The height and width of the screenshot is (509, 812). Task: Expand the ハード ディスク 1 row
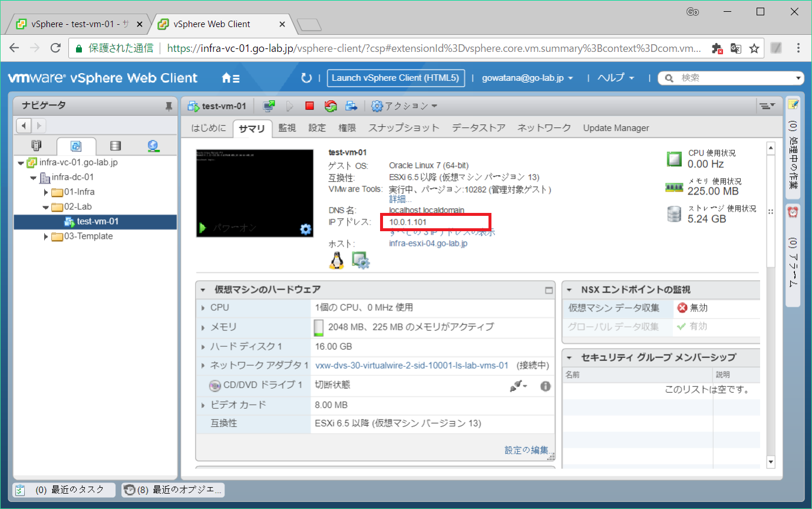click(203, 347)
